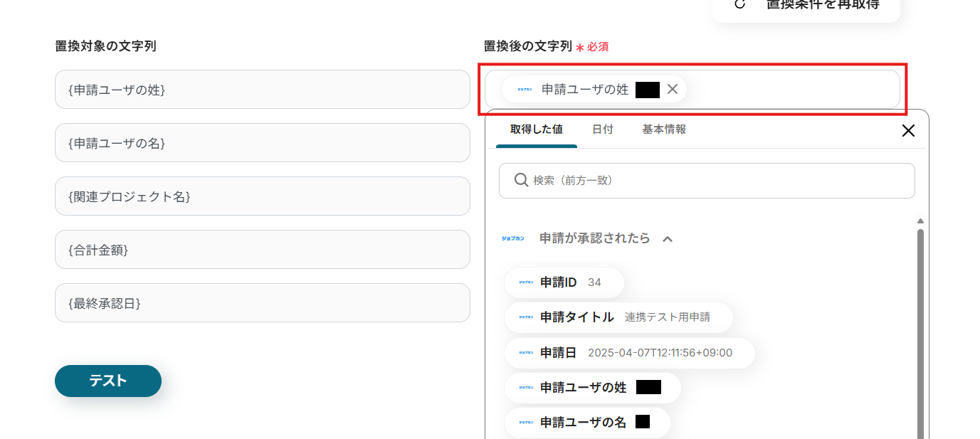Close the value picker panel with its X
The width and height of the screenshot is (980, 439).
[x=908, y=130]
